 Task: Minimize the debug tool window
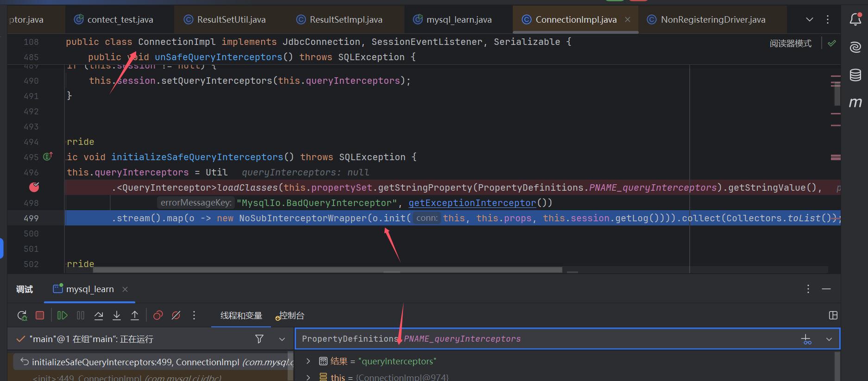[826, 289]
